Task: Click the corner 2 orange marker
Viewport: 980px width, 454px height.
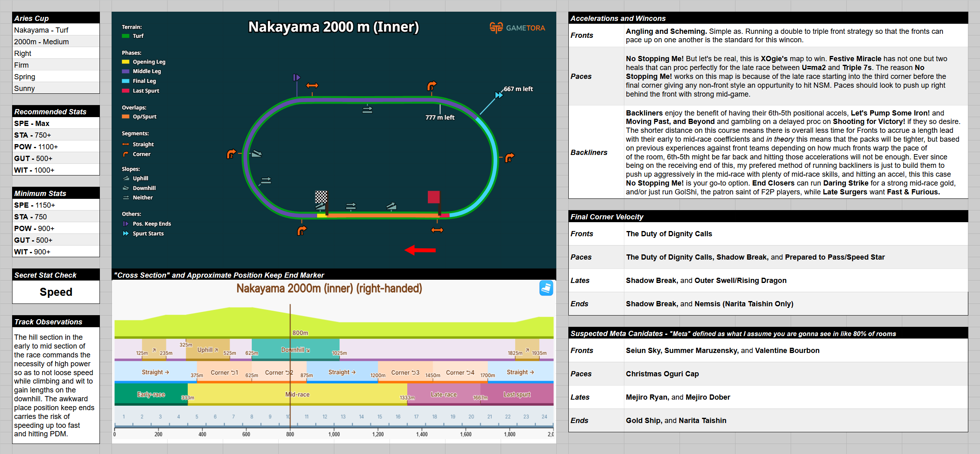Action: [231, 154]
